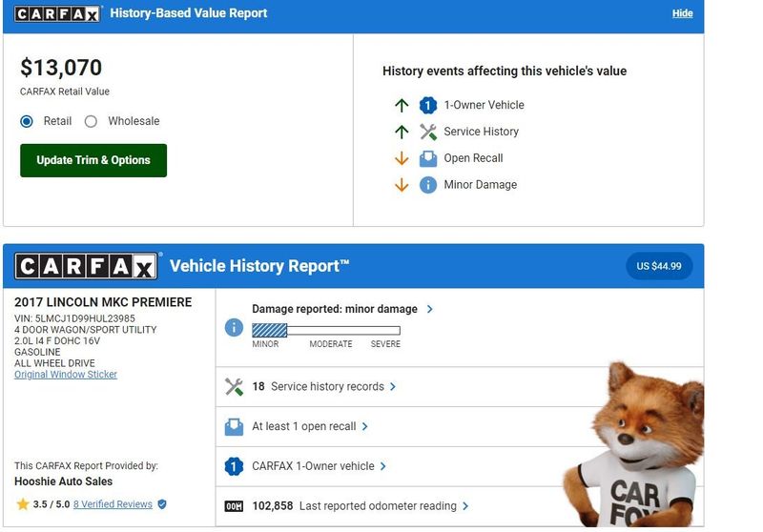Click History events affecting this vehicle's value heading
This screenshot has height=532, width=763.
click(x=505, y=71)
